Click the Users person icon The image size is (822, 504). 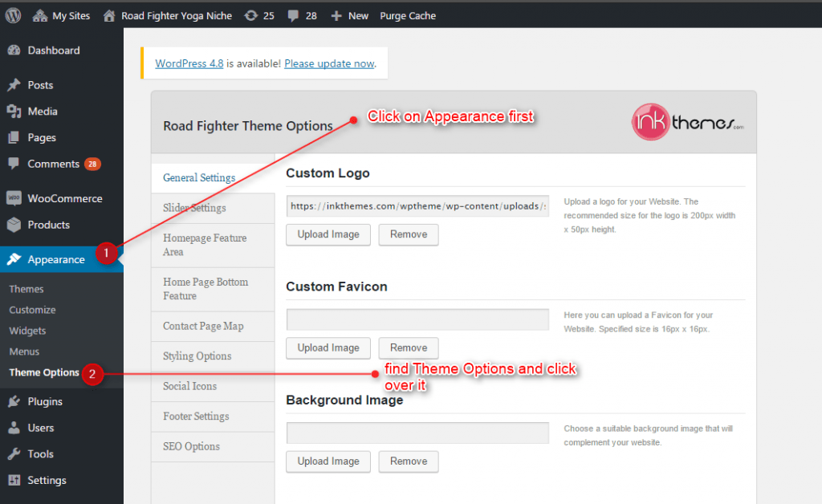tap(14, 428)
